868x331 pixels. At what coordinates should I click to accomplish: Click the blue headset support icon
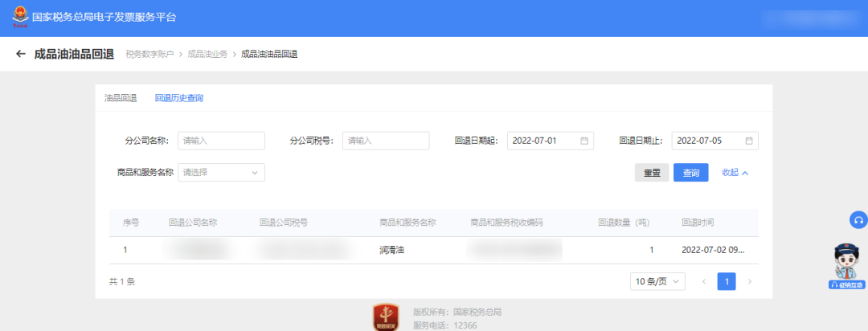point(858,220)
